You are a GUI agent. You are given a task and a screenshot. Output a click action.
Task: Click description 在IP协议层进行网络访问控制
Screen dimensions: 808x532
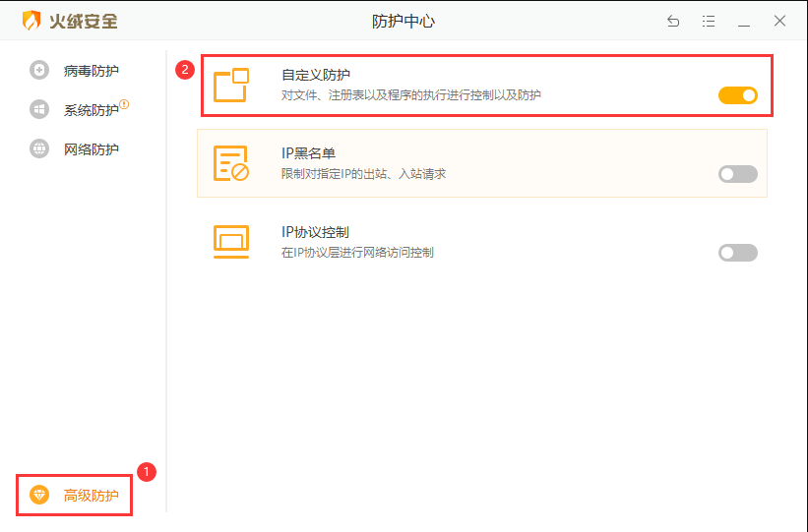click(x=357, y=253)
